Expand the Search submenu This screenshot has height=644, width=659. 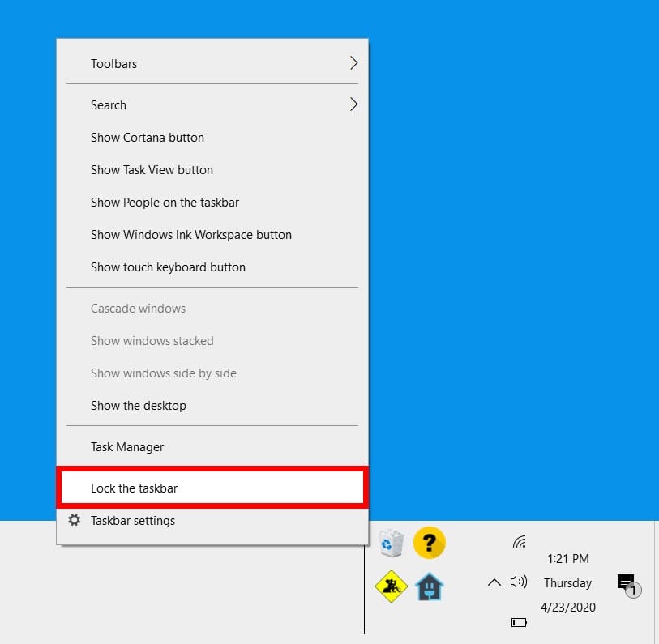pyautogui.click(x=212, y=104)
